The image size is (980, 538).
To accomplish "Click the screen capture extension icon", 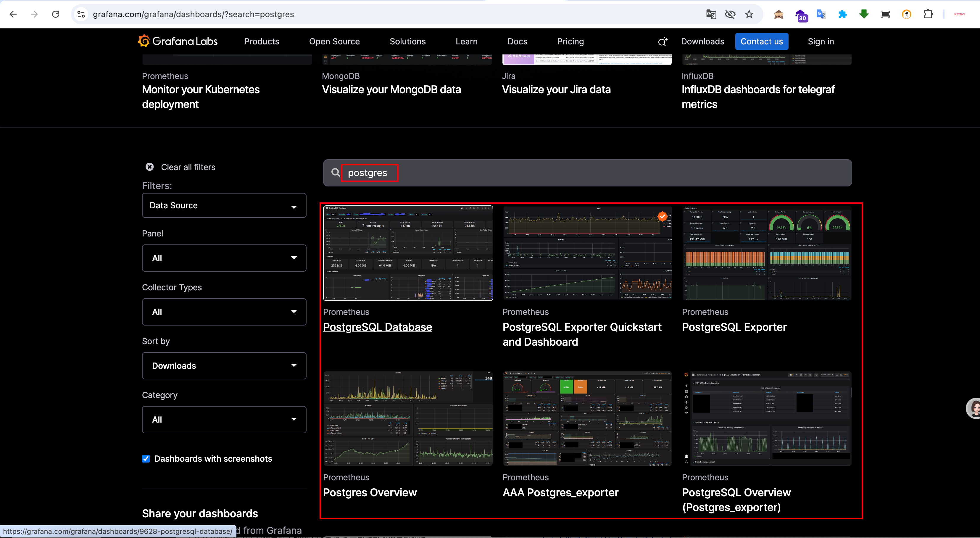I will [x=885, y=15].
